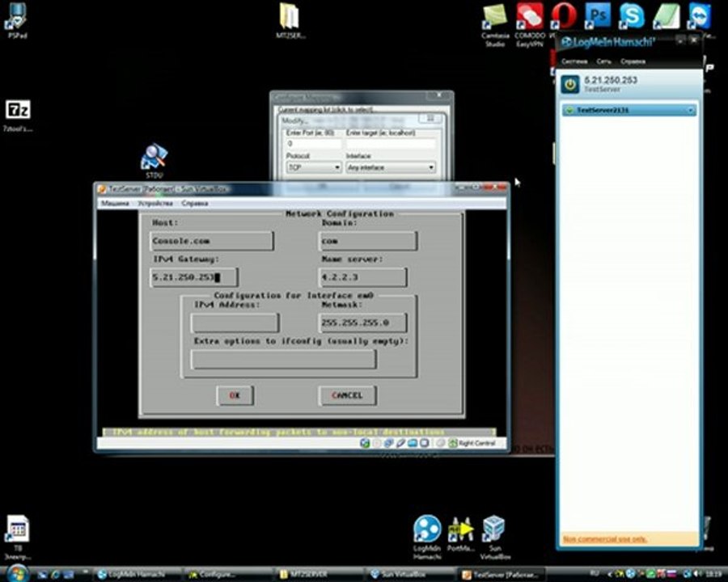This screenshot has height=582, width=728.
Task: Open the TeamViewer desktop shortcut
Action: [700, 16]
